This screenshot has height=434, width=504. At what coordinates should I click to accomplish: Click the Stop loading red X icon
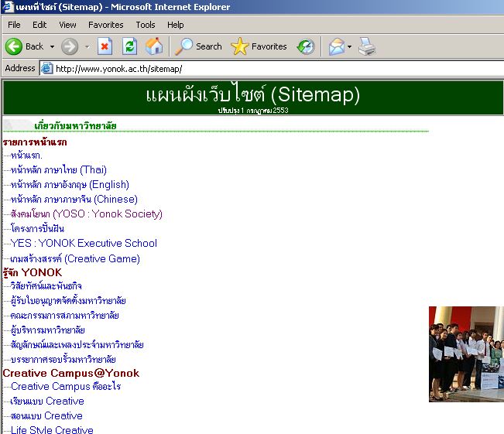coord(105,46)
